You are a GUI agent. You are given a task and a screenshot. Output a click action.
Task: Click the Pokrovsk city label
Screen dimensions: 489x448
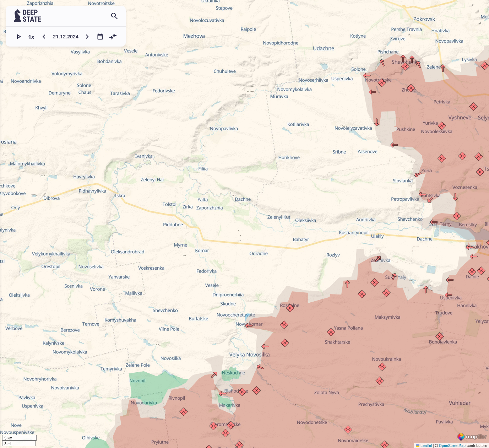(424, 19)
